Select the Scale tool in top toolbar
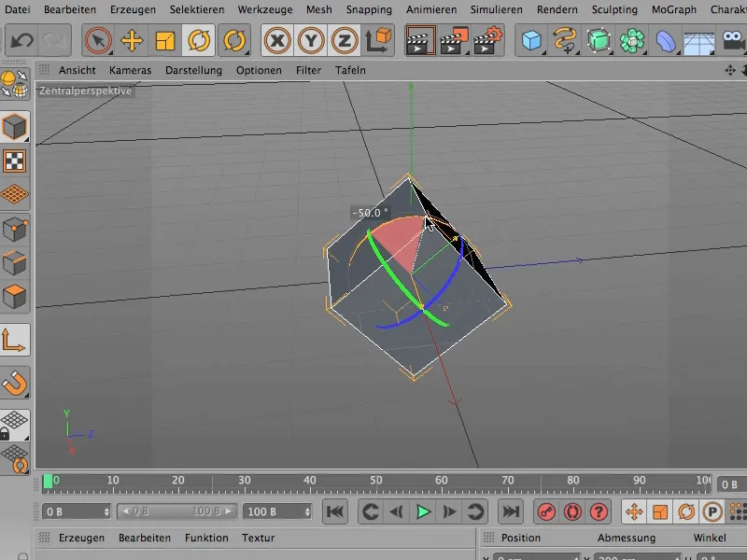Viewport: 747px width, 560px height. pos(165,41)
